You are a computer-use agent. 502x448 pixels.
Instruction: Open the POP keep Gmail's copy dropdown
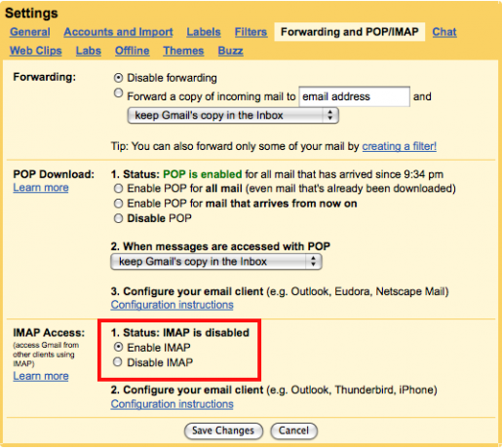pyautogui.click(x=216, y=262)
